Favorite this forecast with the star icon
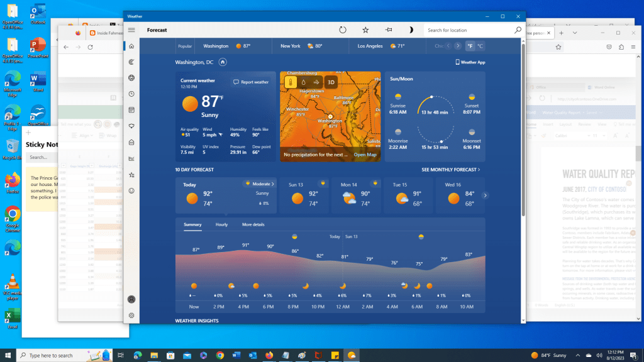Screen dimensions: 644x362 click(x=365, y=29)
